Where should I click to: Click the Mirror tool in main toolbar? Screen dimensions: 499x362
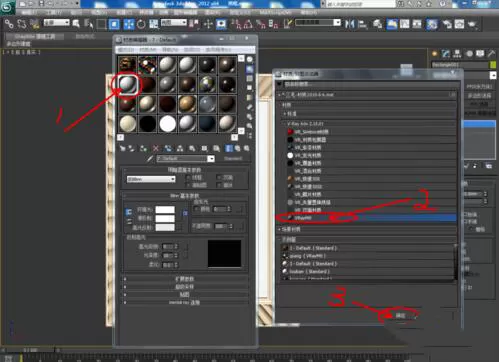(x=350, y=24)
